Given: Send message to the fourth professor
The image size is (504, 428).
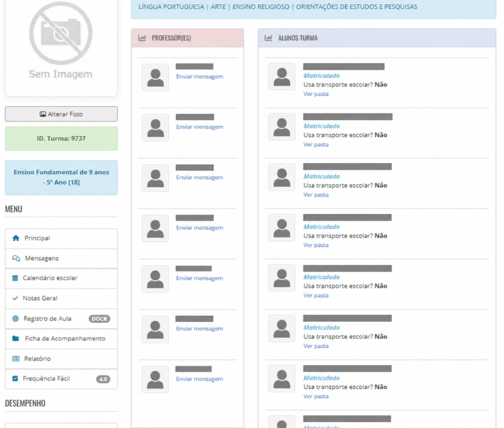Looking at the screenshot, I should pyautogui.click(x=200, y=228).
